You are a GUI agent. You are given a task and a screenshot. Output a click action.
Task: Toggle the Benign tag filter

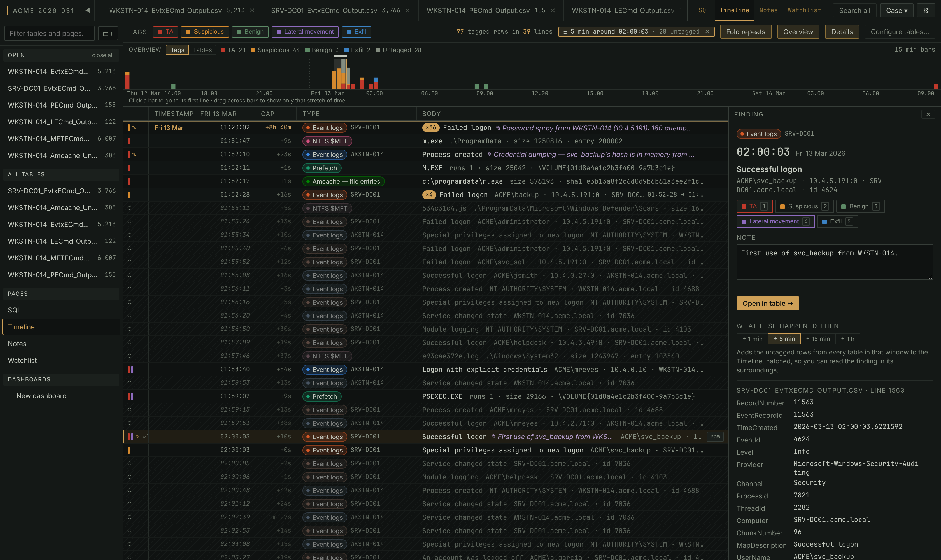[250, 32]
